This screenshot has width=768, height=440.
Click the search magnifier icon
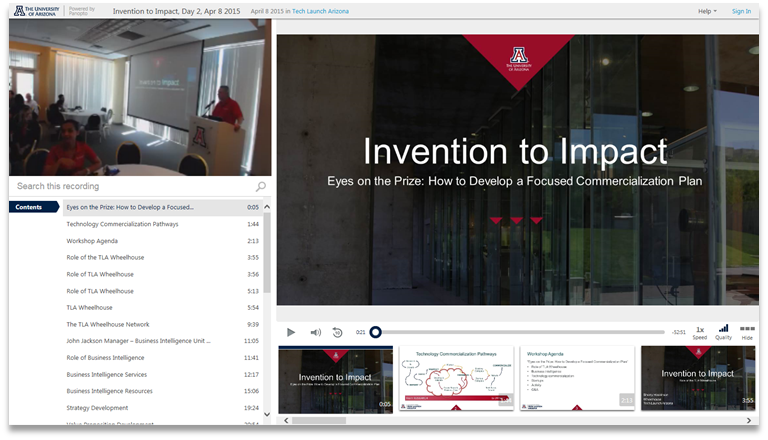click(x=261, y=186)
